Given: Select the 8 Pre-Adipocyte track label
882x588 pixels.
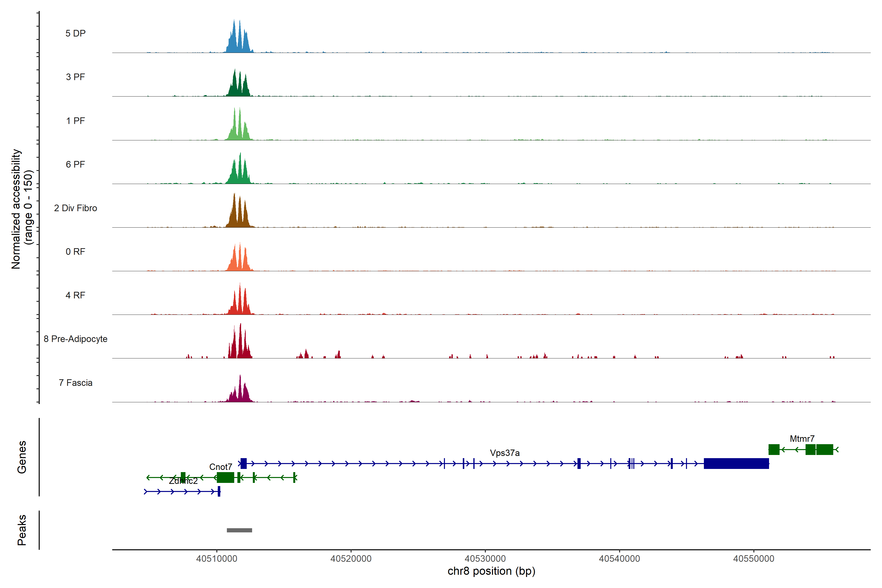Looking at the screenshot, I should 75,339.
